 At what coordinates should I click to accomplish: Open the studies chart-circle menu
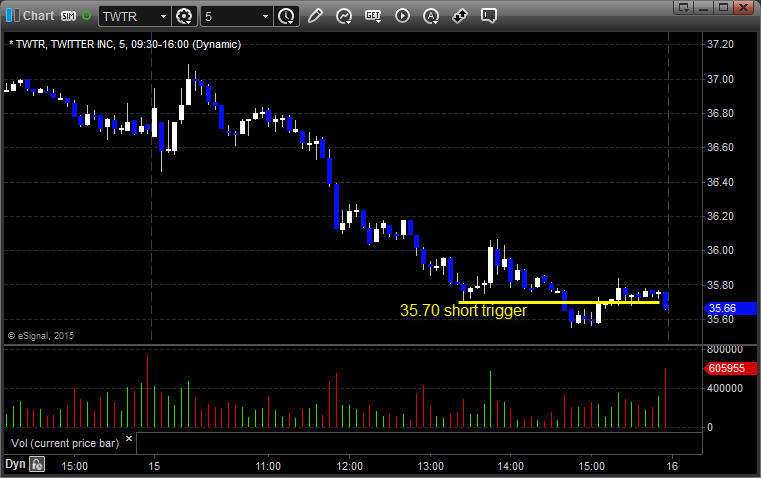click(344, 16)
